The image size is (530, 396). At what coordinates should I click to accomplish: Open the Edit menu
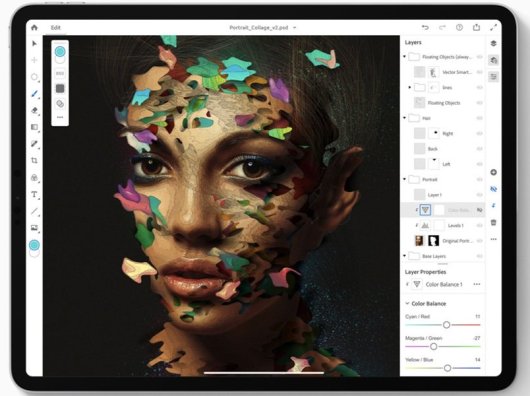pyautogui.click(x=56, y=28)
